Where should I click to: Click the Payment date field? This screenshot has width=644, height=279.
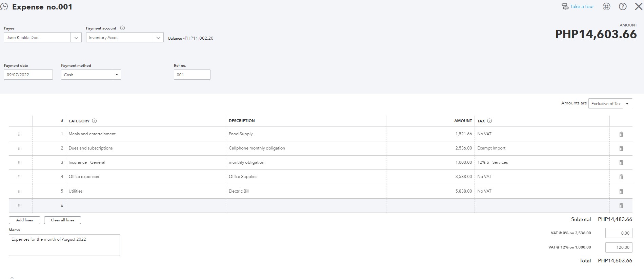tap(28, 75)
